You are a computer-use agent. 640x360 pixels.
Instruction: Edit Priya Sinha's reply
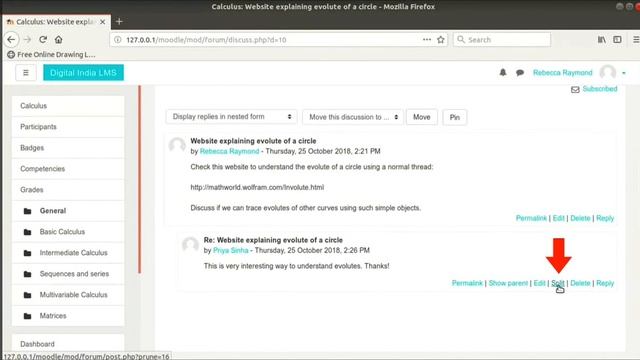[x=539, y=283]
